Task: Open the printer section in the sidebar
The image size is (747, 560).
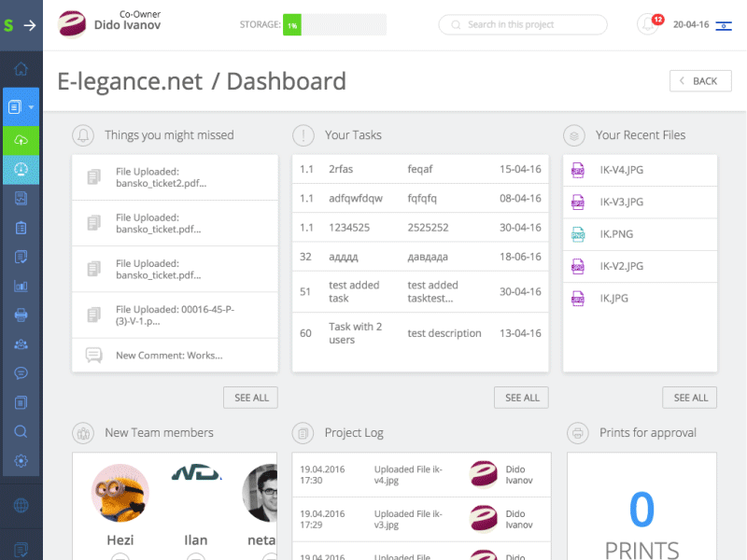Action: point(21,314)
